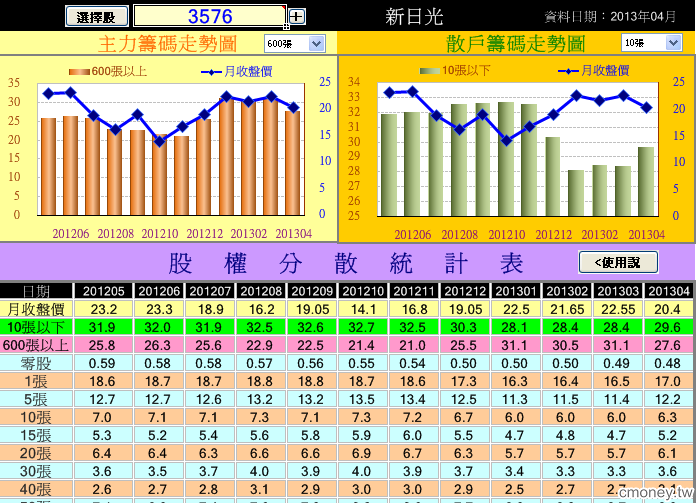Screen dimensions: 699x503
Task: Click the 選擇股 button
Action: 97,17
